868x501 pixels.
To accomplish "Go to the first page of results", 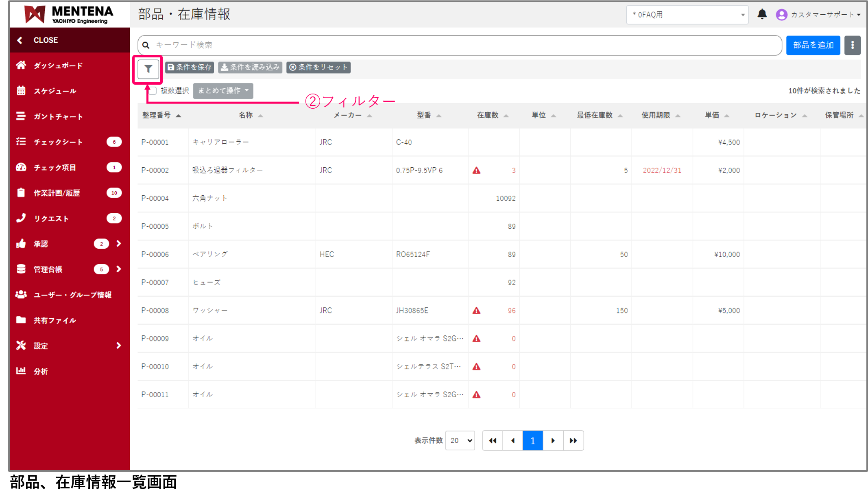I will (x=493, y=440).
